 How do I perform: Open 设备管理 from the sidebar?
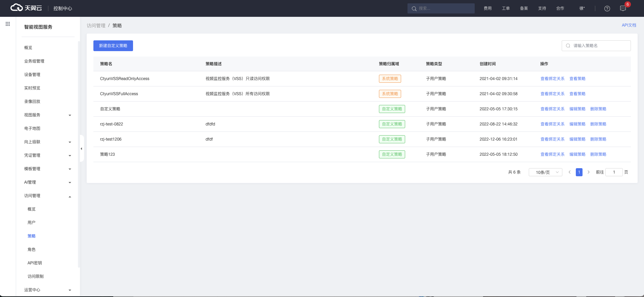pos(32,75)
